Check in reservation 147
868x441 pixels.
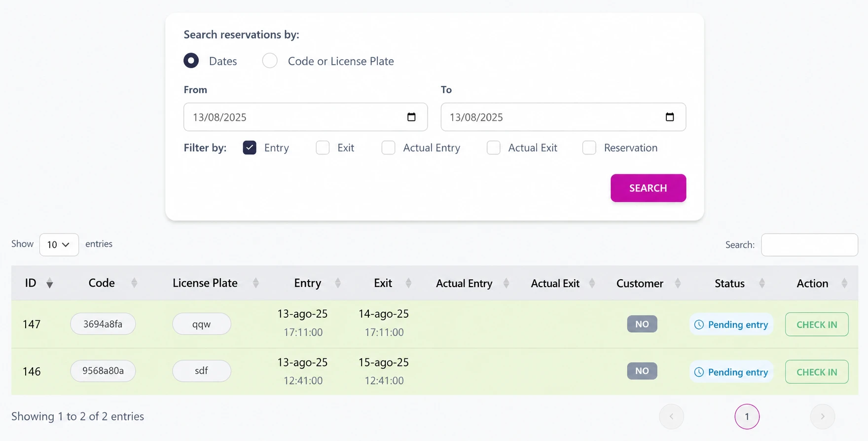click(x=817, y=325)
